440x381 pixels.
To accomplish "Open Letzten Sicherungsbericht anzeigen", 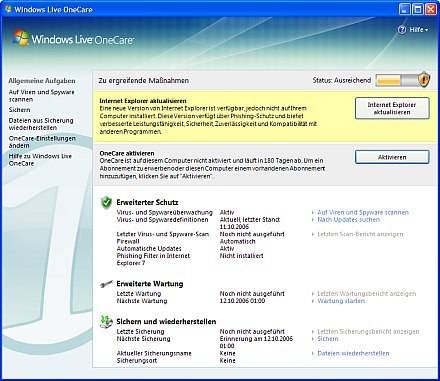I will tap(368, 332).
